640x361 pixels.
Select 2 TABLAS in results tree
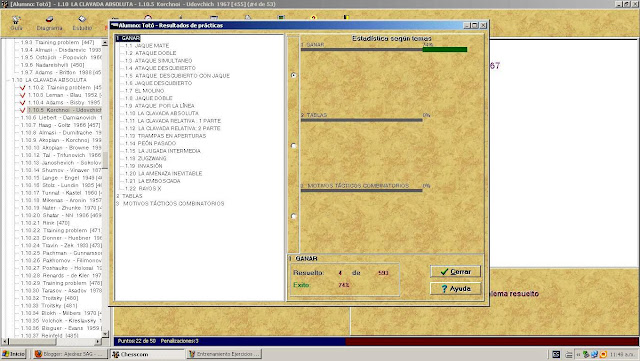129,196
